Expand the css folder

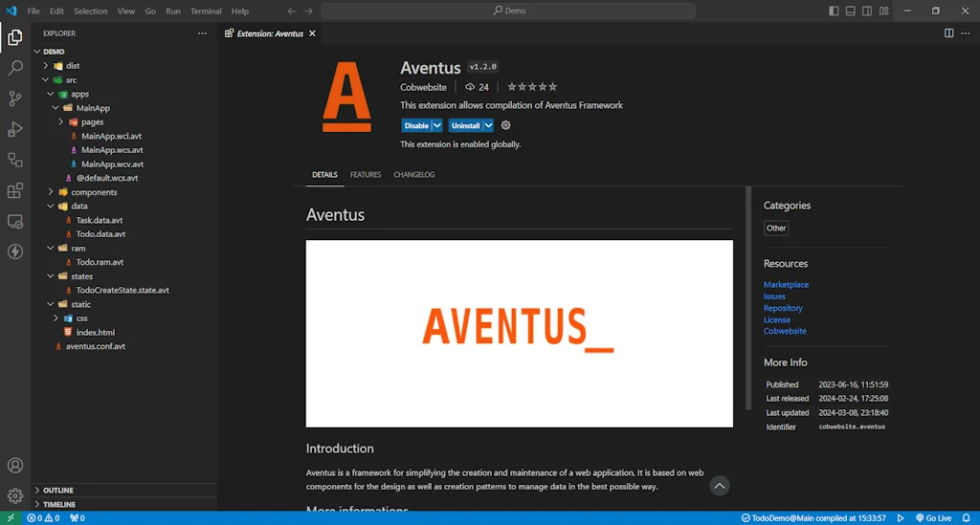(56, 318)
